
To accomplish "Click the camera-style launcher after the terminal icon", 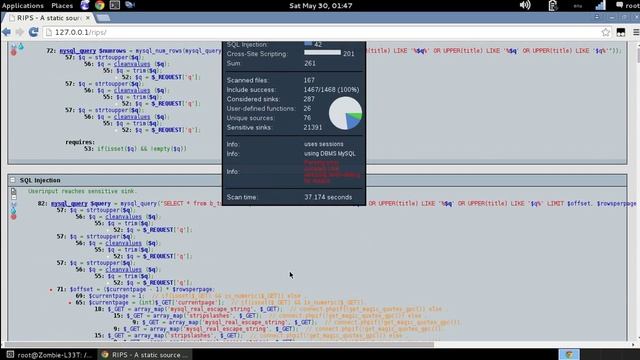I will click(x=130, y=5).
